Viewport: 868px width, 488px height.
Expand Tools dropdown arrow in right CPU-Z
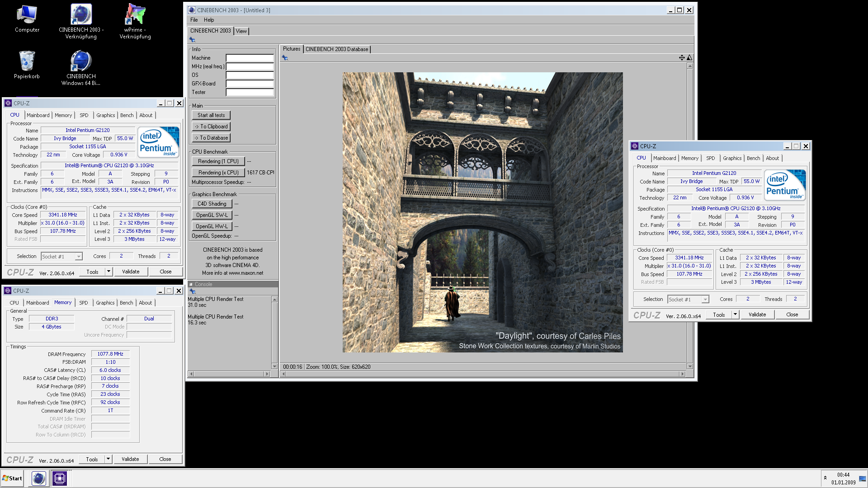click(735, 314)
